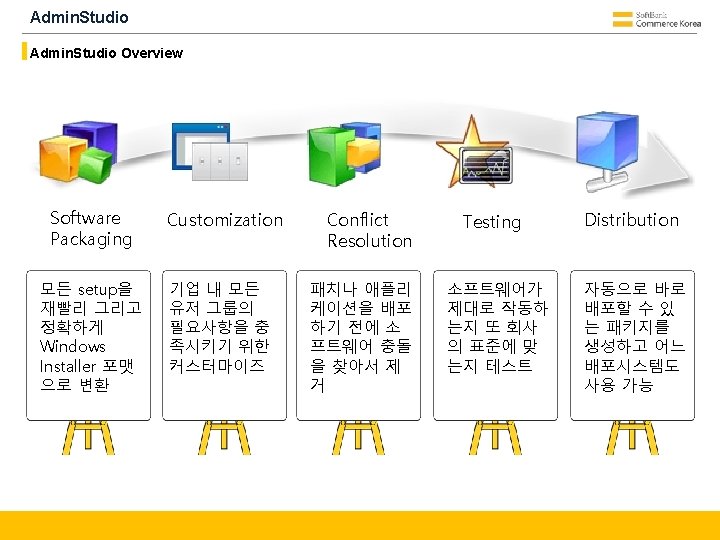720x540 pixels.
Task: Click the 'Conflict Resolution' label
Action: 369,230
